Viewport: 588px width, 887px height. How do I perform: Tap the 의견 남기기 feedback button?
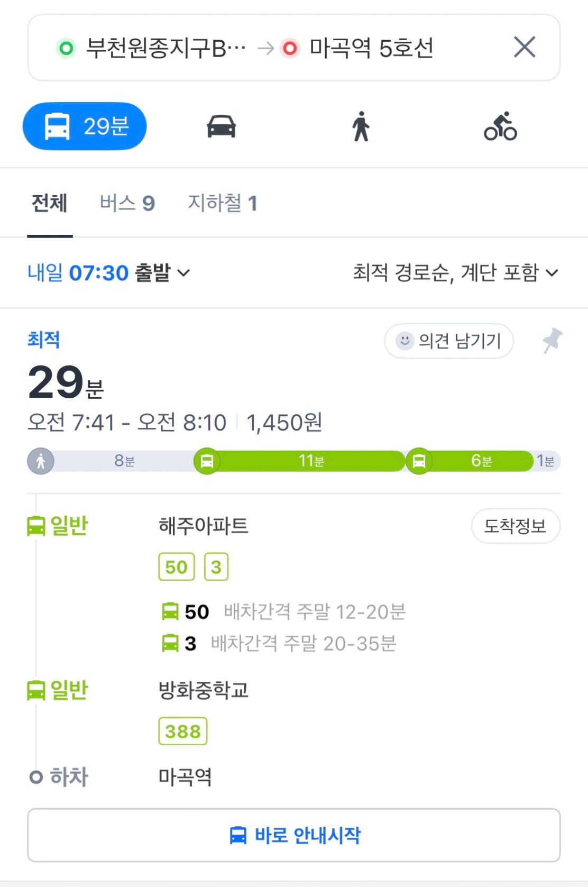(x=449, y=341)
